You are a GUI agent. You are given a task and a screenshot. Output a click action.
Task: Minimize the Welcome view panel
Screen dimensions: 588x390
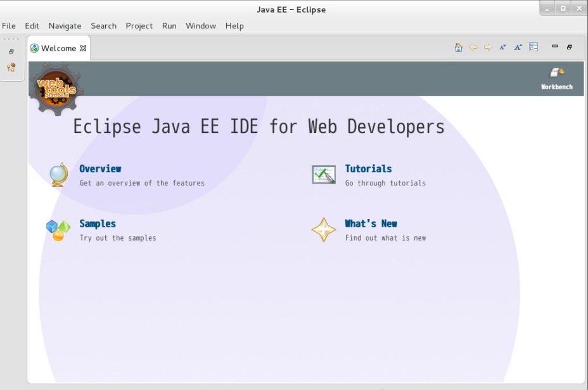(555, 46)
